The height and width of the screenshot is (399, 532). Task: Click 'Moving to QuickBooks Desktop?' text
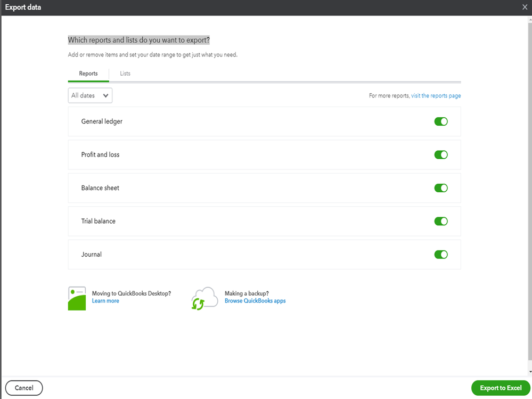pyautogui.click(x=132, y=294)
